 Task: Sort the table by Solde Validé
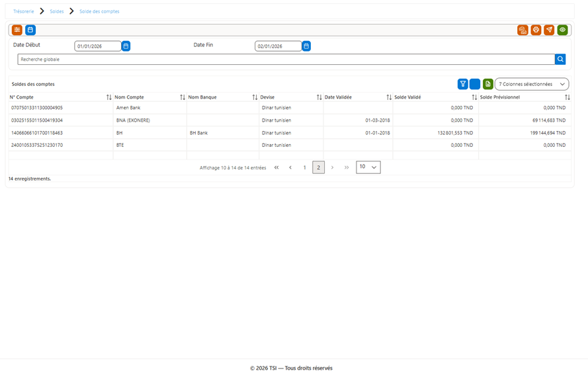[474, 97]
